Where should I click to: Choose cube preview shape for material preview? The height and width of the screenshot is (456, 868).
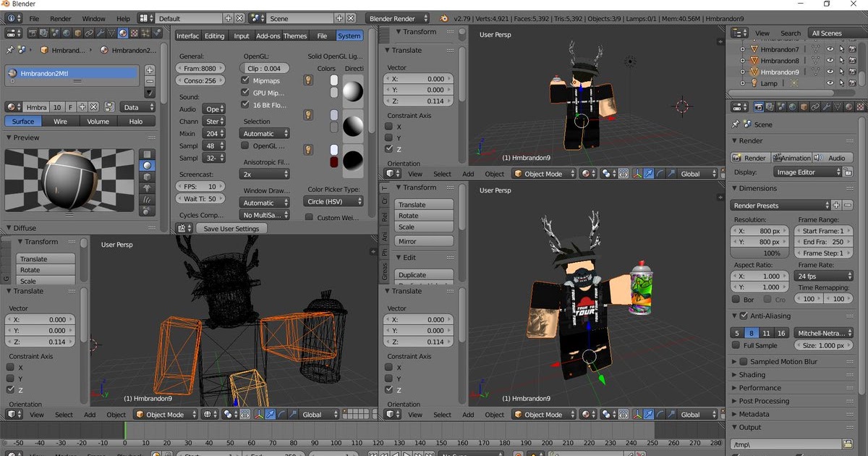point(148,177)
